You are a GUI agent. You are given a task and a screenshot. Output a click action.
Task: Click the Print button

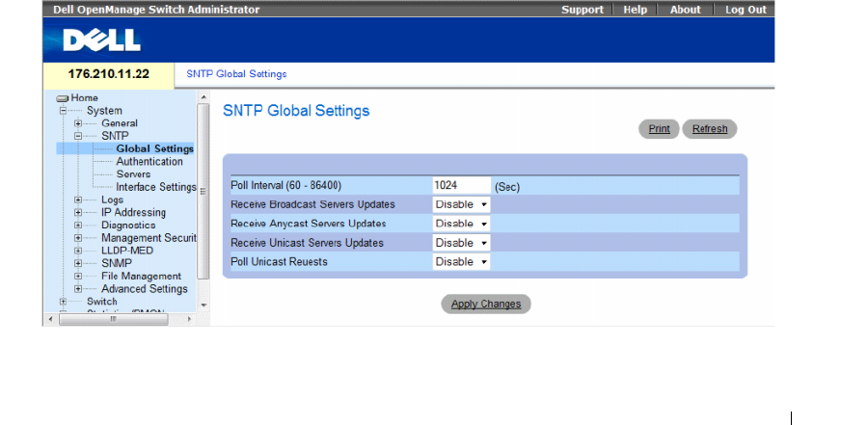pos(659,129)
